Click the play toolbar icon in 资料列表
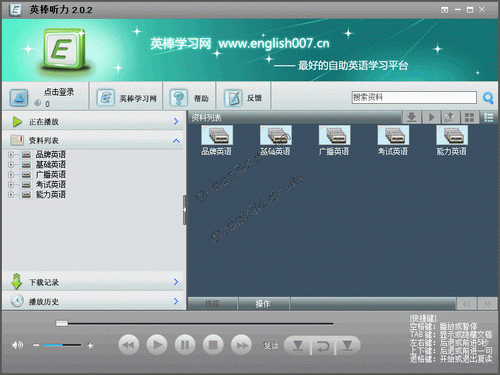 point(431,117)
